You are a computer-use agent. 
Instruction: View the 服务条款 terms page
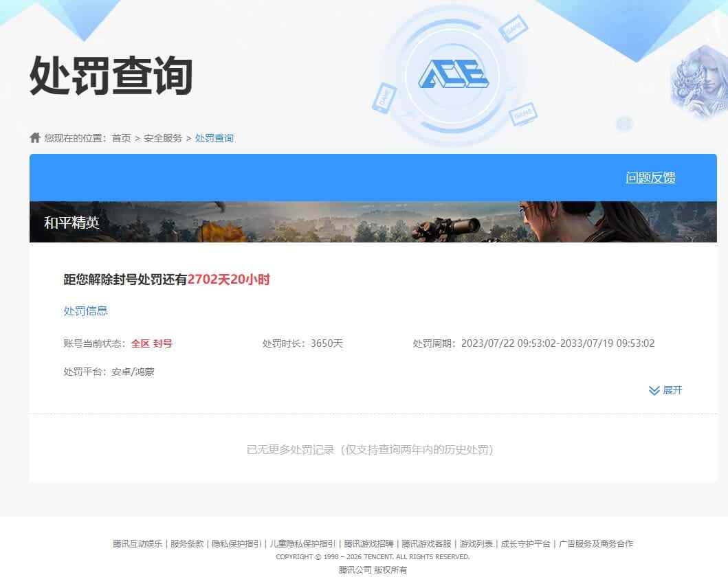click(x=186, y=543)
